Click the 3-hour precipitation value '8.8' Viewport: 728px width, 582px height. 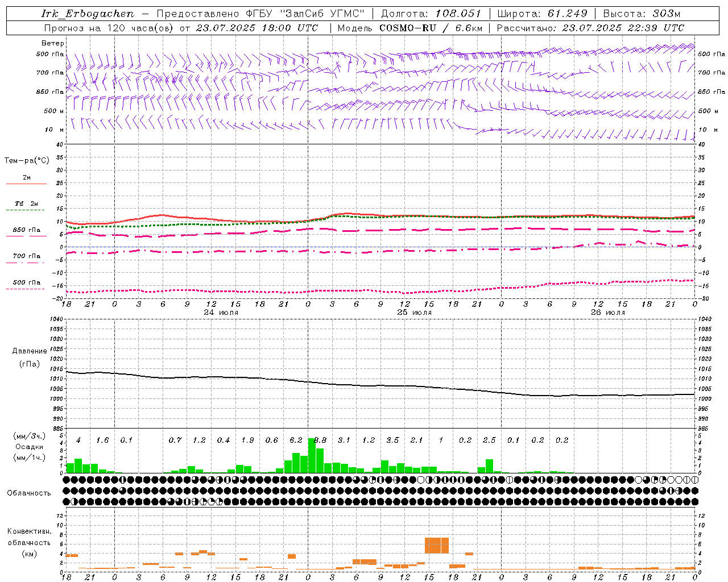[x=320, y=440]
